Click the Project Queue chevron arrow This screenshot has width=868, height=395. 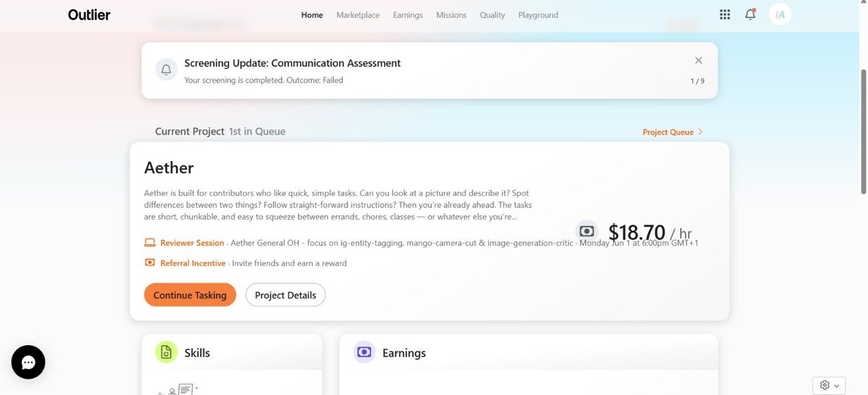pyautogui.click(x=700, y=132)
